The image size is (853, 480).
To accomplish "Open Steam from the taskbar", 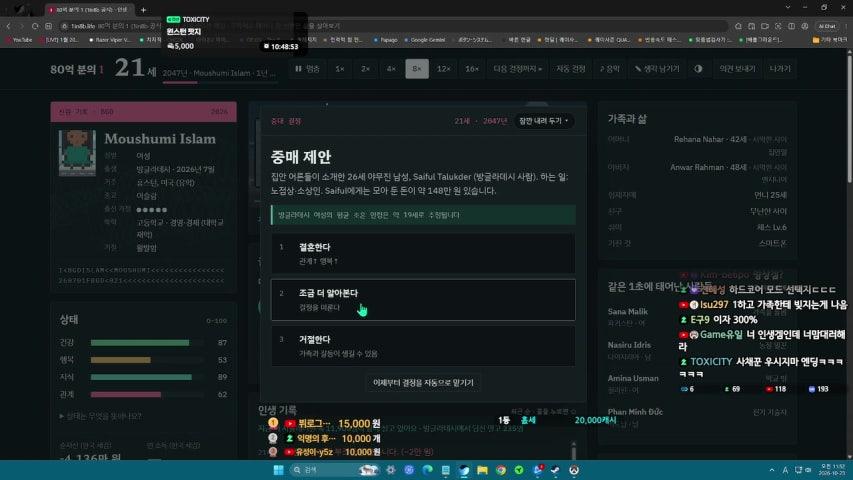I will [555, 470].
